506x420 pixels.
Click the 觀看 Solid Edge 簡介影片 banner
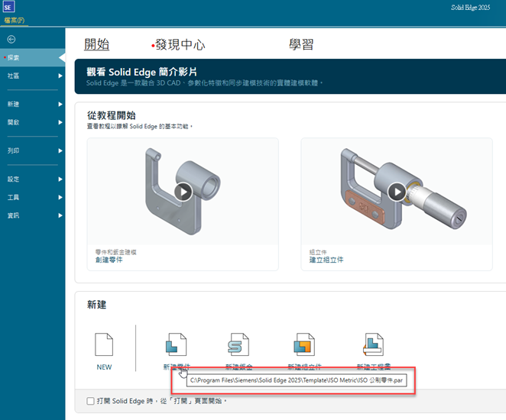(290, 76)
